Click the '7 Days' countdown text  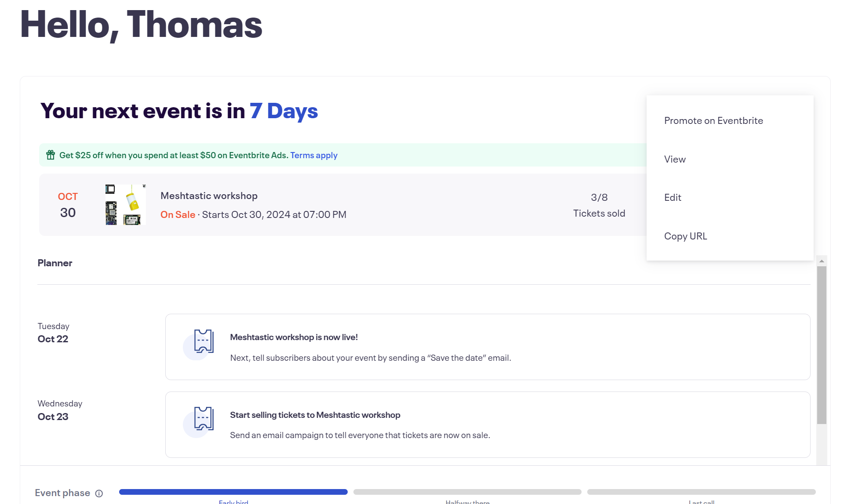(x=284, y=111)
